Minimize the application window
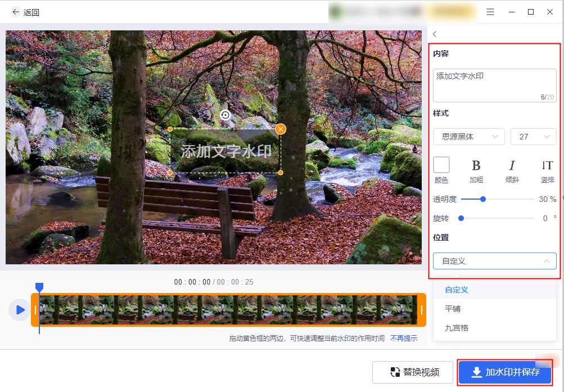This screenshot has width=564, height=392. point(512,12)
